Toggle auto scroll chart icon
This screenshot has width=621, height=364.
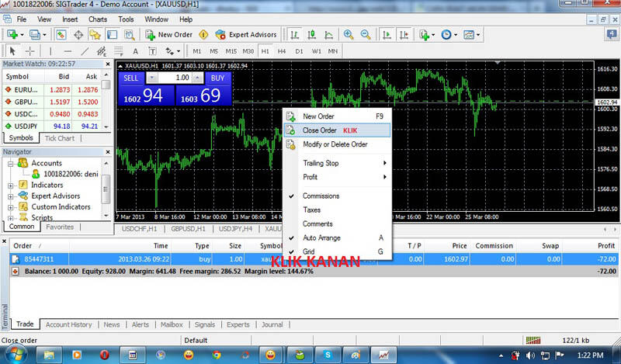[x=387, y=35]
